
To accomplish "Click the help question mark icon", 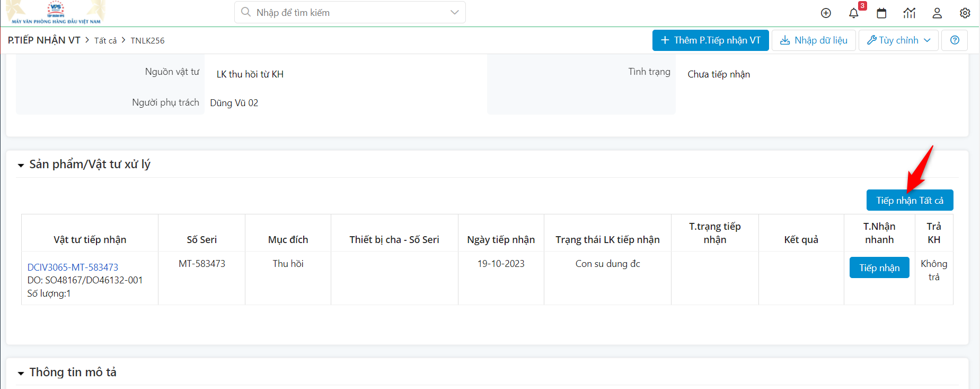I will click(x=955, y=40).
